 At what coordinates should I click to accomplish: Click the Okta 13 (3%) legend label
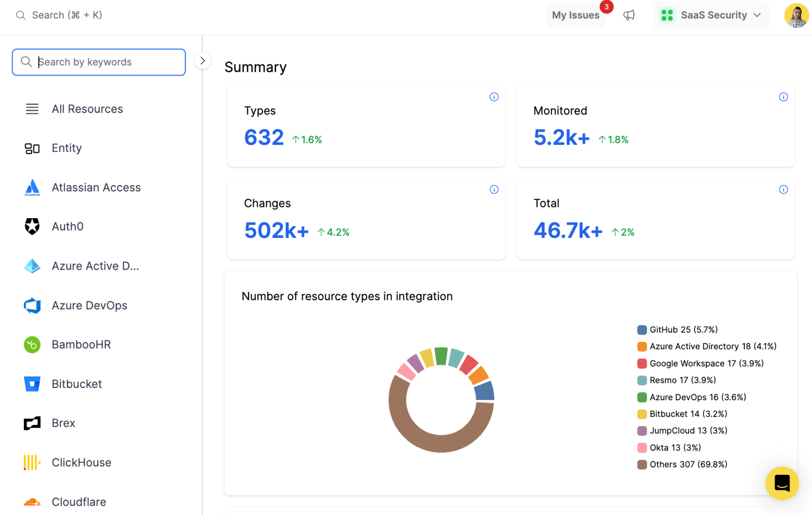676,448
